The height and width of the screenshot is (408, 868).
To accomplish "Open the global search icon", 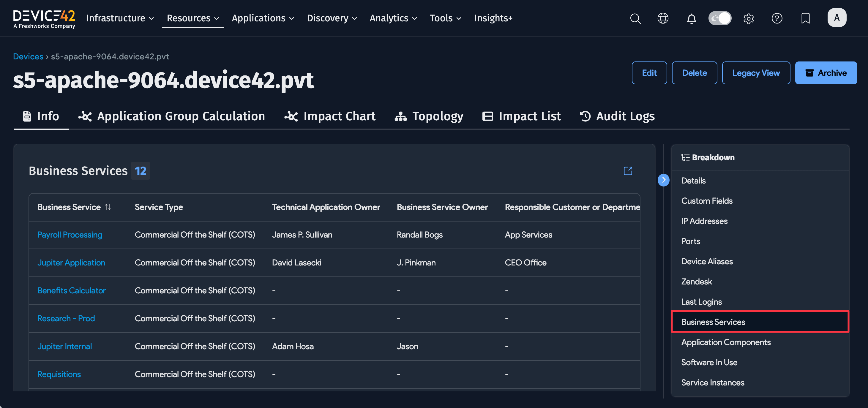I will click(x=635, y=18).
